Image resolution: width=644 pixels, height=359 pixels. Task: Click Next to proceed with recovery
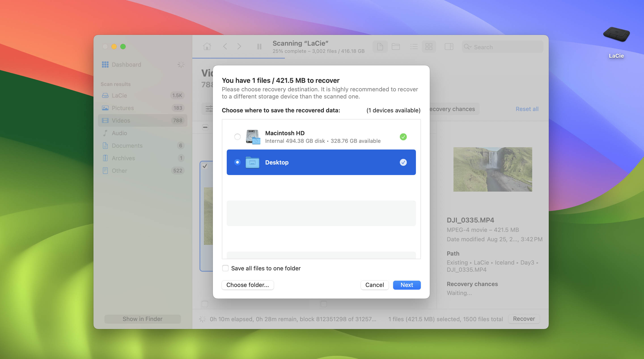click(407, 285)
